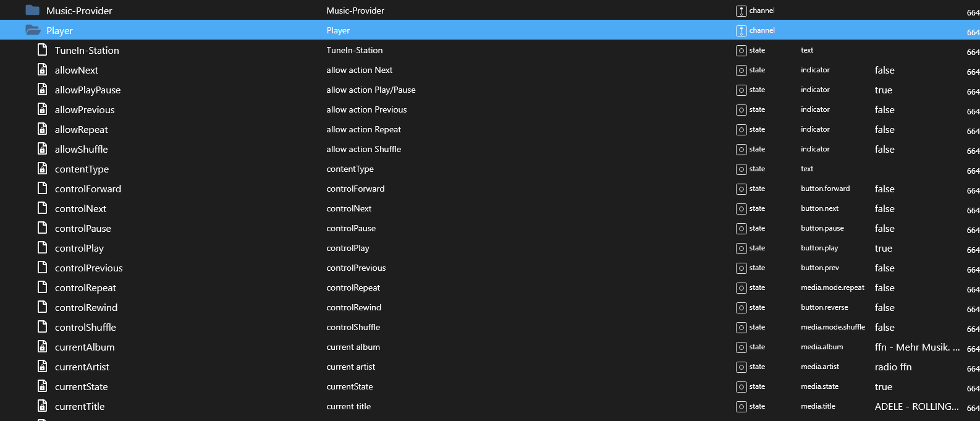Click the media.mode.shuffle role text
The image size is (980, 421).
pos(832,328)
